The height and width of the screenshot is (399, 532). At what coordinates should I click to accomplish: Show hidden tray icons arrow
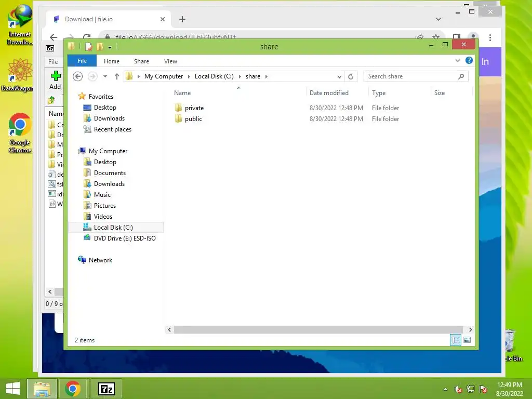(445, 389)
